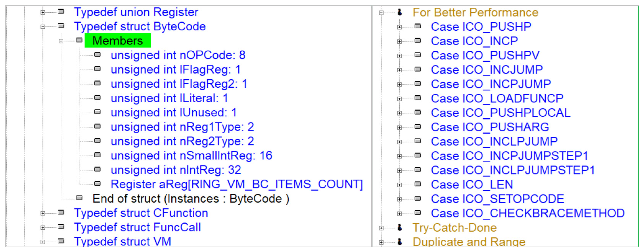Click the icon next to Members node
Screen dimensions: 644x252
[79, 40]
